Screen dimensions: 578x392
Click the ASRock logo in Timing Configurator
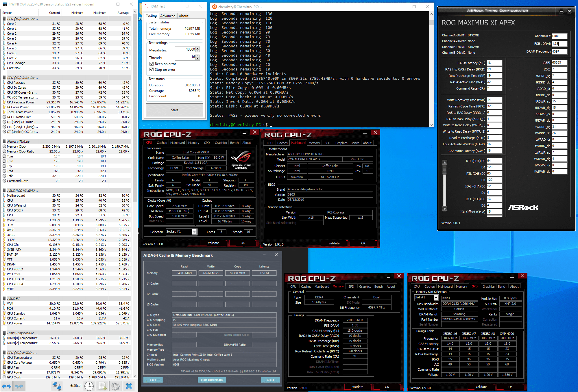point(523,207)
